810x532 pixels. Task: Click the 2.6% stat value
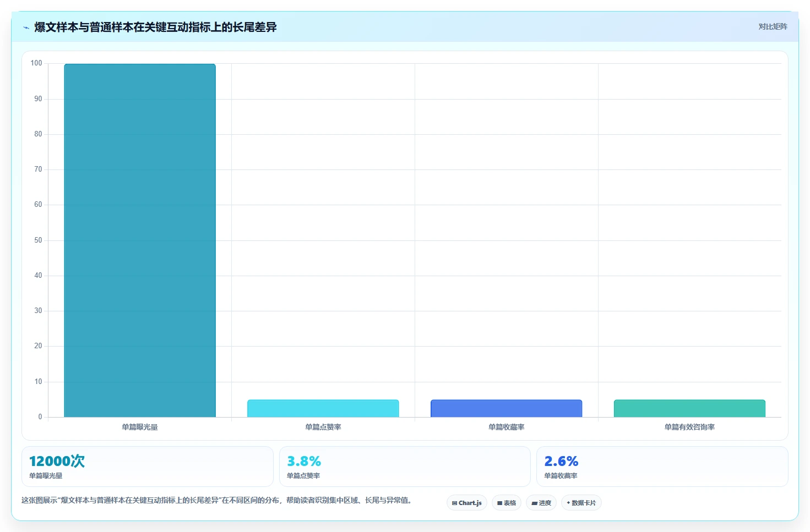click(561, 461)
